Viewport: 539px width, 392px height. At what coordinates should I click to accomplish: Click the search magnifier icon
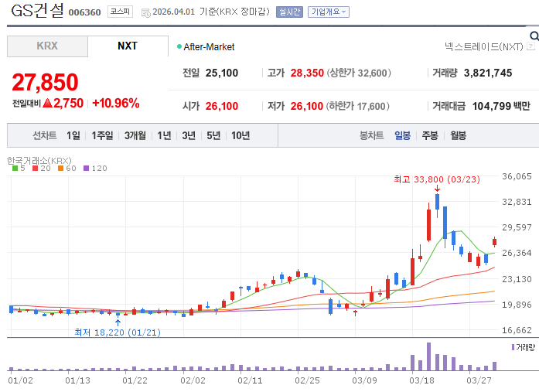tap(534, 36)
